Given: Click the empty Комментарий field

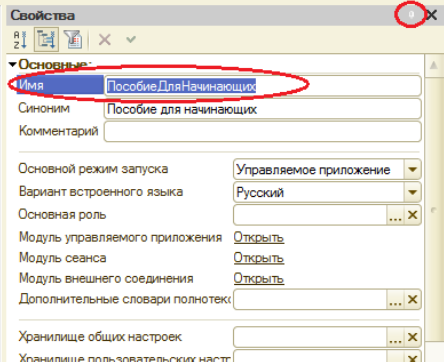Looking at the screenshot, I should [263, 131].
